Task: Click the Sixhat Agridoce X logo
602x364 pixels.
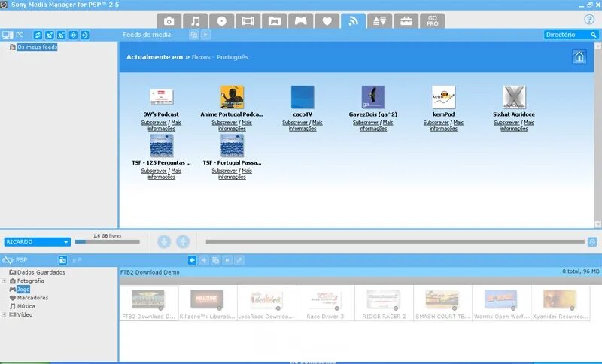Action: (x=514, y=97)
